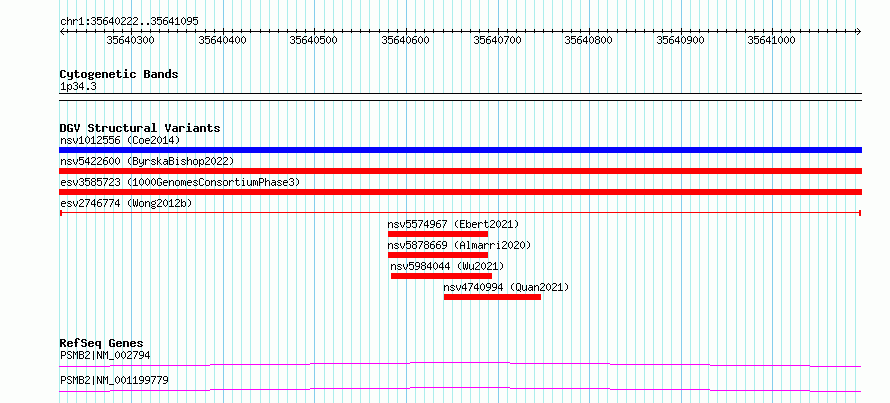Click ruler position 35640500

pos(314,40)
